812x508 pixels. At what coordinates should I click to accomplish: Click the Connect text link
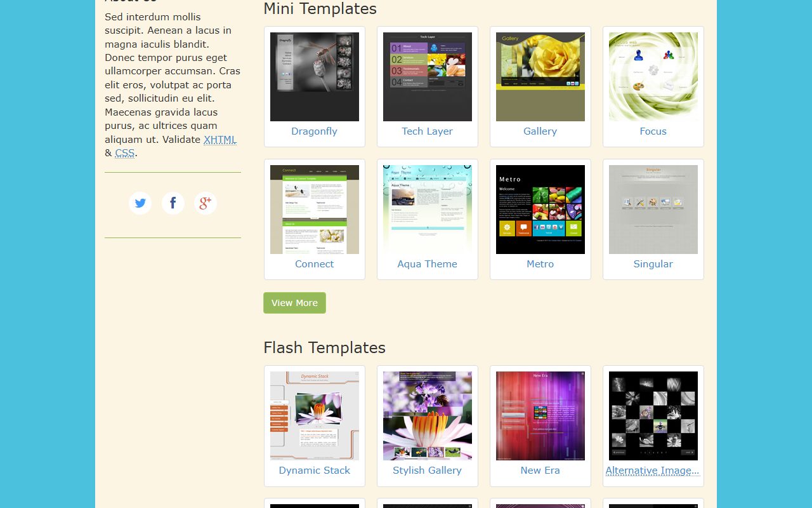[315, 264]
